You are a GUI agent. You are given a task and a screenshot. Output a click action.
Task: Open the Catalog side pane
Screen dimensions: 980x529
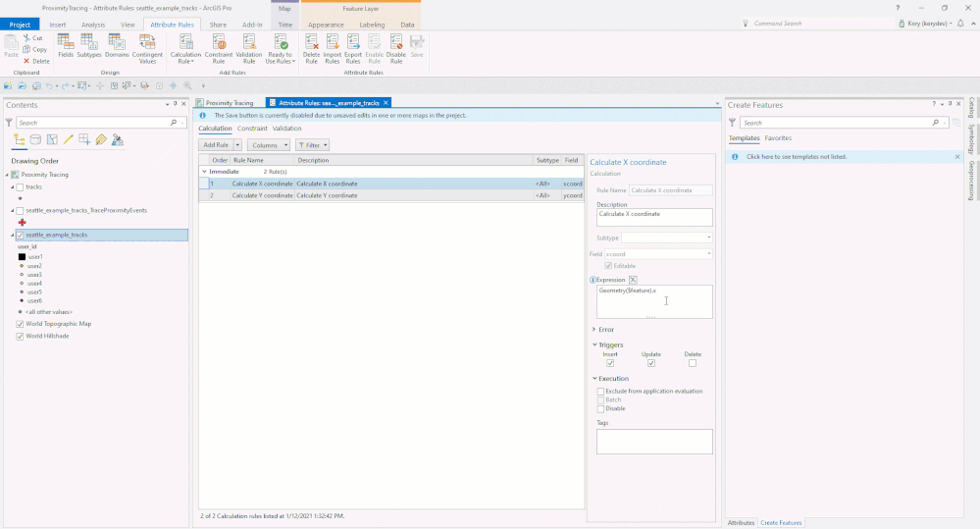click(x=971, y=107)
